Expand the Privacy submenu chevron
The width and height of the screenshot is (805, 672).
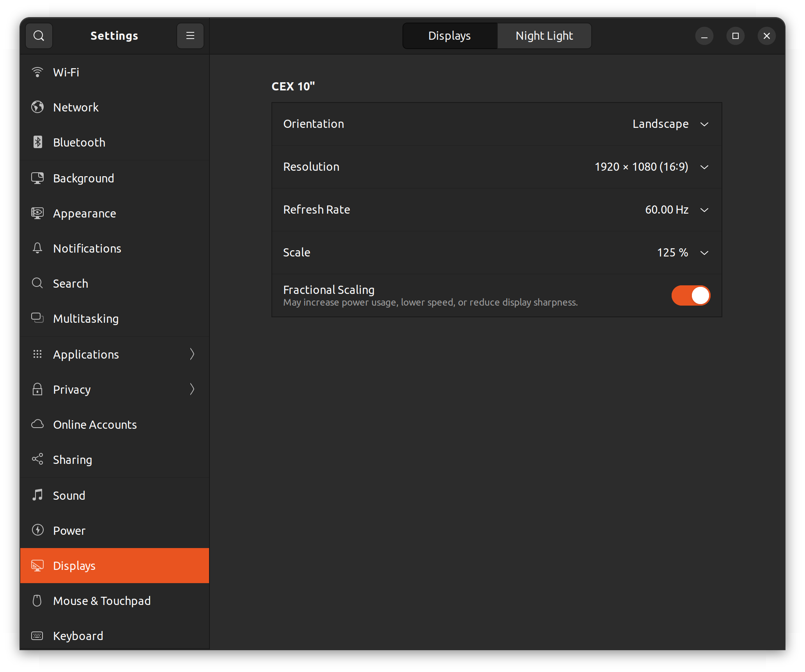pyautogui.click(x=192, y=389)
